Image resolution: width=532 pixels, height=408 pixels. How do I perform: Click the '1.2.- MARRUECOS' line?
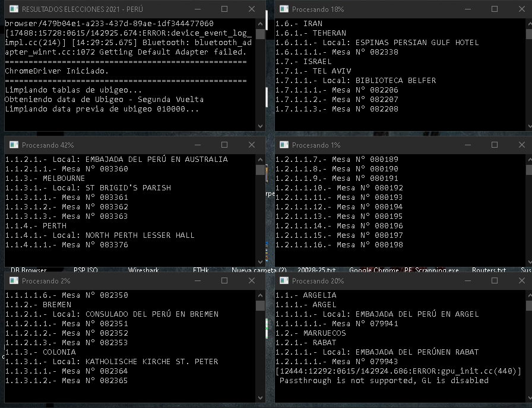click(x=311, y=333)
